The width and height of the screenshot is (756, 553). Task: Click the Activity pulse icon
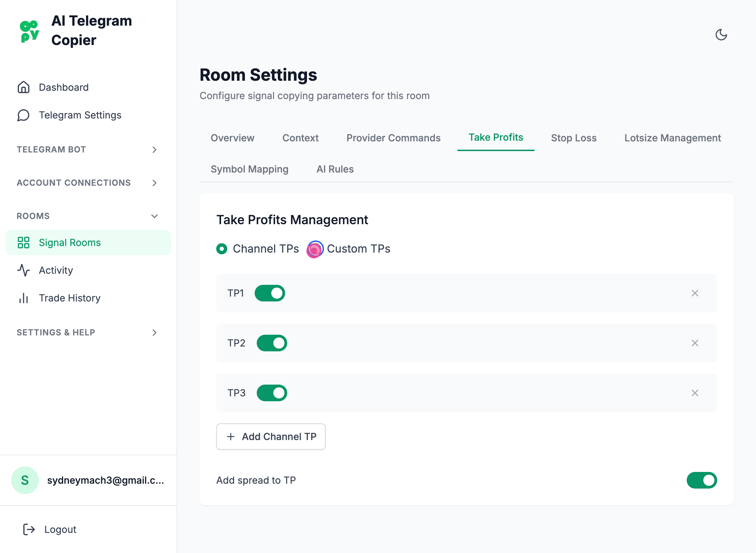pyautogui.click(x=23, y=270)
